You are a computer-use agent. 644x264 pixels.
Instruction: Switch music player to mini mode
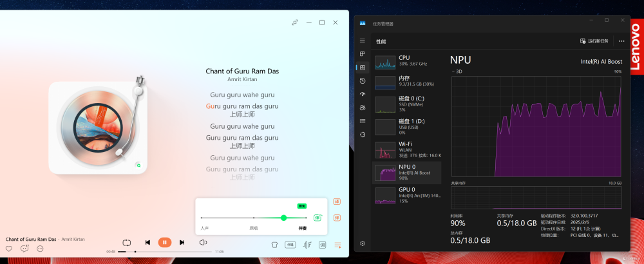tap(295, 23)
